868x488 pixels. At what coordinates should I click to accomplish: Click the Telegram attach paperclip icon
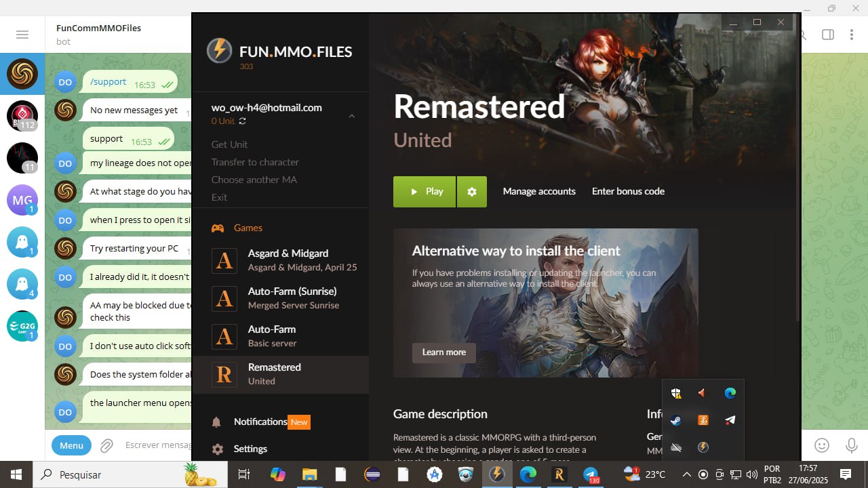(106, 445)
